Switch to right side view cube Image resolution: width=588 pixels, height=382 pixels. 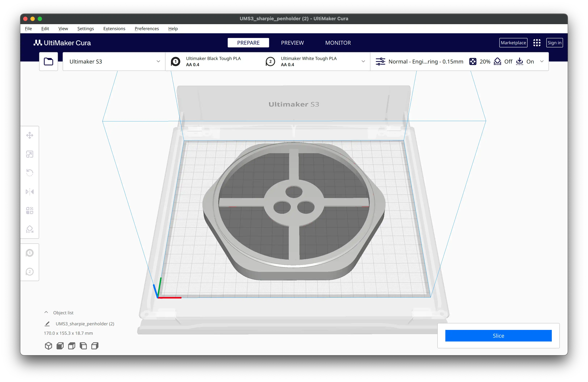pyautogui.click(x=95, y=346)
